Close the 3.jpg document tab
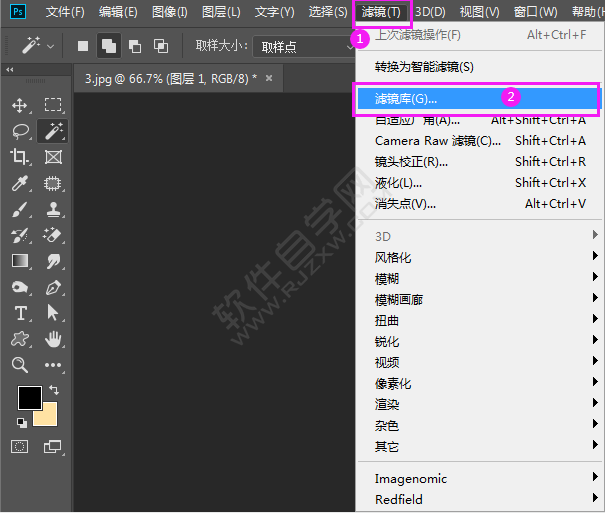 click(269, 78)
